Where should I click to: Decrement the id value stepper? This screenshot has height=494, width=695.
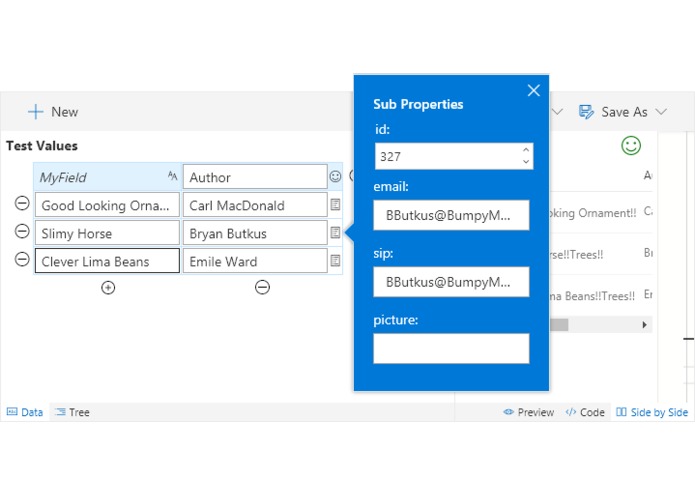(x=526, y=162)
